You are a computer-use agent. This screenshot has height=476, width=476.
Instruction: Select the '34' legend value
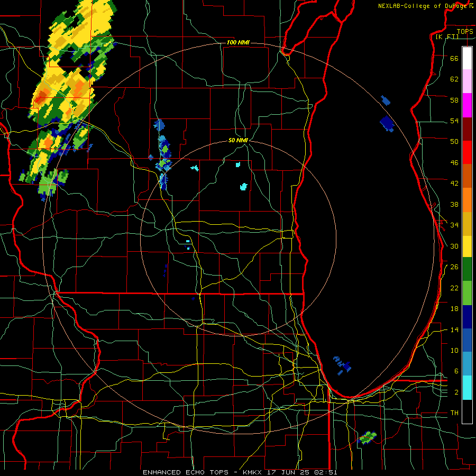[x=454, y=225]
